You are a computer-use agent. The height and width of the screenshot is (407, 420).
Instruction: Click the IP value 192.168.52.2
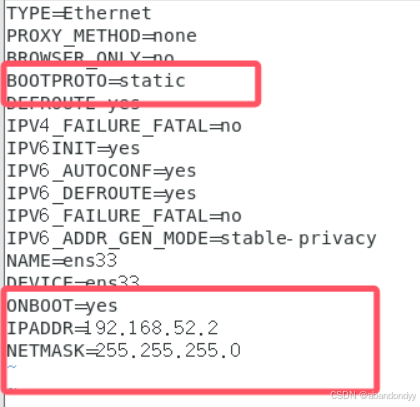[x=151, y=328]
